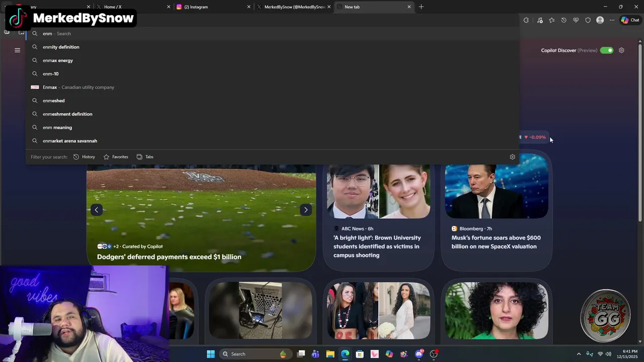Viewport: 644px width, 362px height.
Task: Select 'enm-10' suggestion
Action: (272, 74)
